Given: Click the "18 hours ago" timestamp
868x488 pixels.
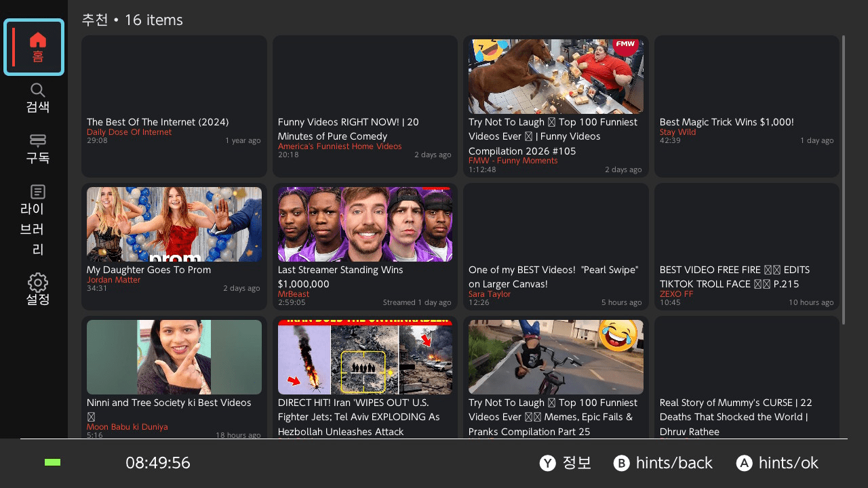Looking at the screenshot, I should click(x=238, y=435).
